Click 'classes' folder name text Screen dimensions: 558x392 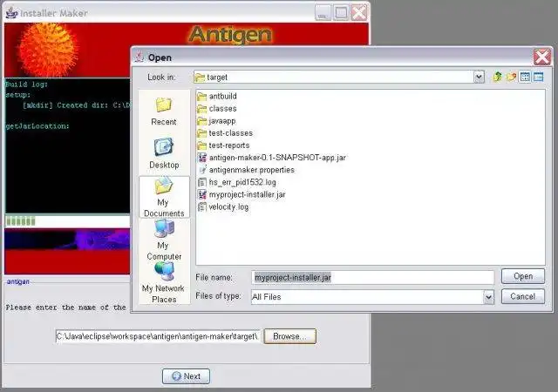point(223,109)
